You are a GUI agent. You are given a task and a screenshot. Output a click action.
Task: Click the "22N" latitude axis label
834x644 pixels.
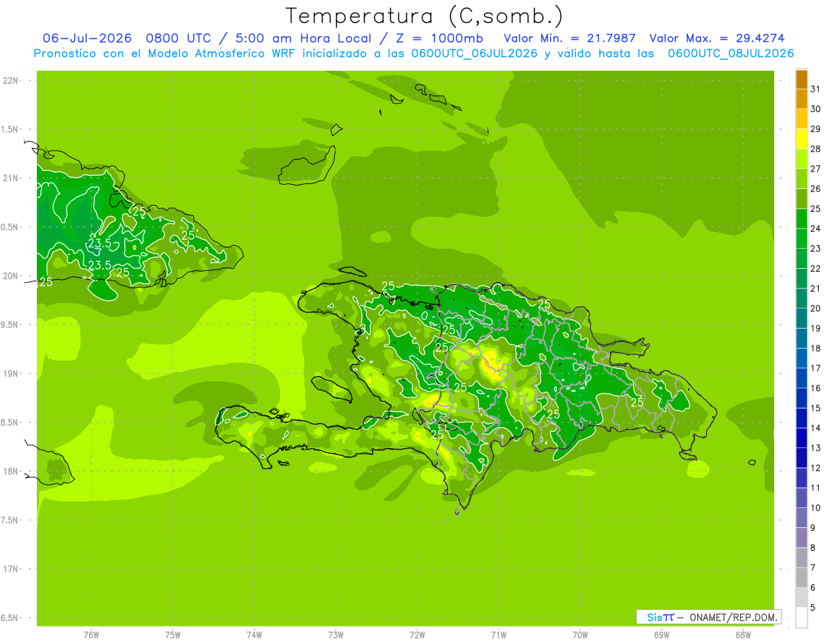(x=10, y=81)
